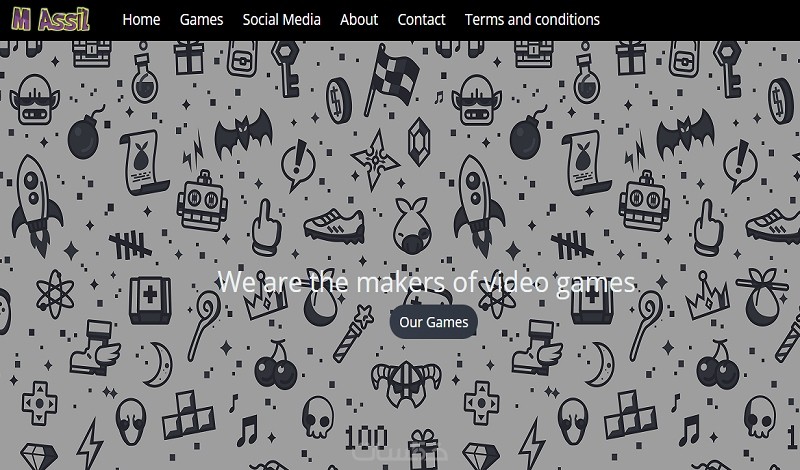Open the Social Media section
Viewport: 800px width, 470px height.
(x=282, y=19)
